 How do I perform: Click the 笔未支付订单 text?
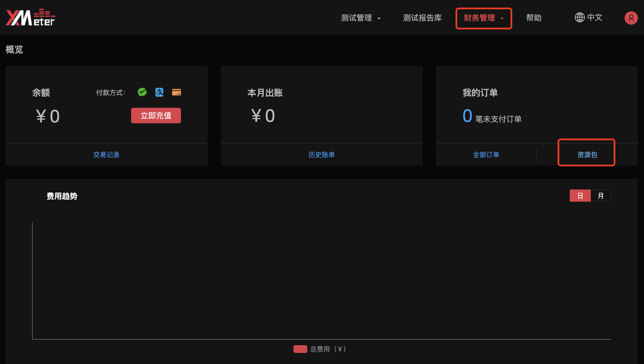pyautogui.click(x=499, y=119)
